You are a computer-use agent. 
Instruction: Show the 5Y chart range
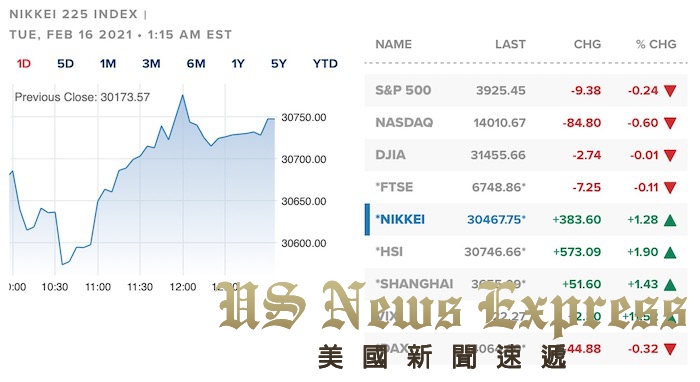[279, 64]
